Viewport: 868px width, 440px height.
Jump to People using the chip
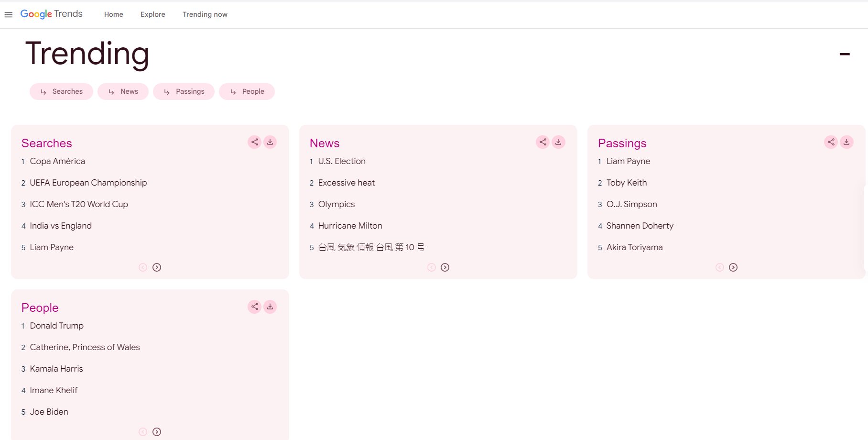247,91
